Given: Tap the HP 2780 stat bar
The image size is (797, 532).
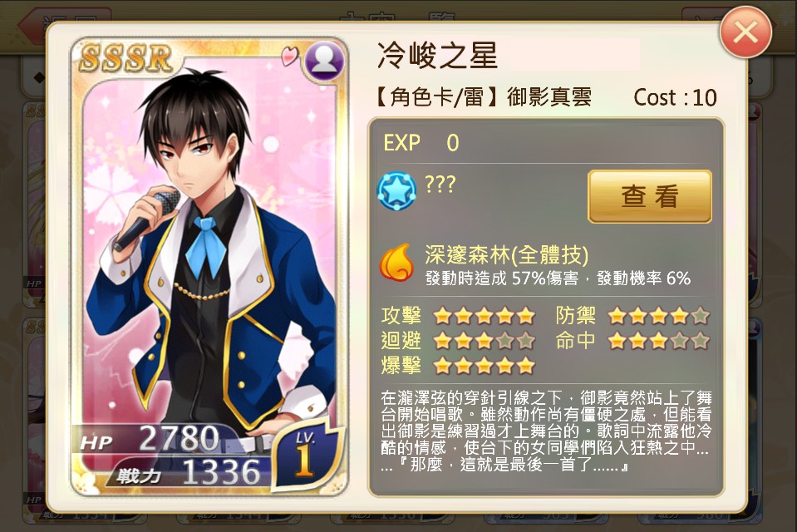Looking at the screenshot, I should click(152, 440).
